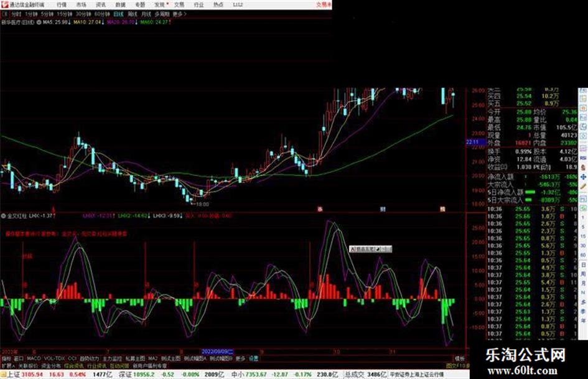Select the MACD indicator tab

tap(34, 358)
